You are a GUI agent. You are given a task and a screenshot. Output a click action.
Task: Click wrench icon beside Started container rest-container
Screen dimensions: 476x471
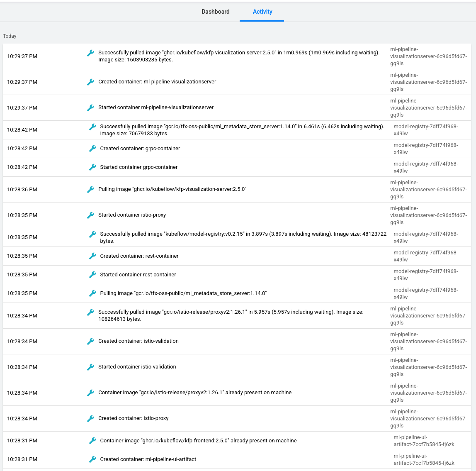92,275
